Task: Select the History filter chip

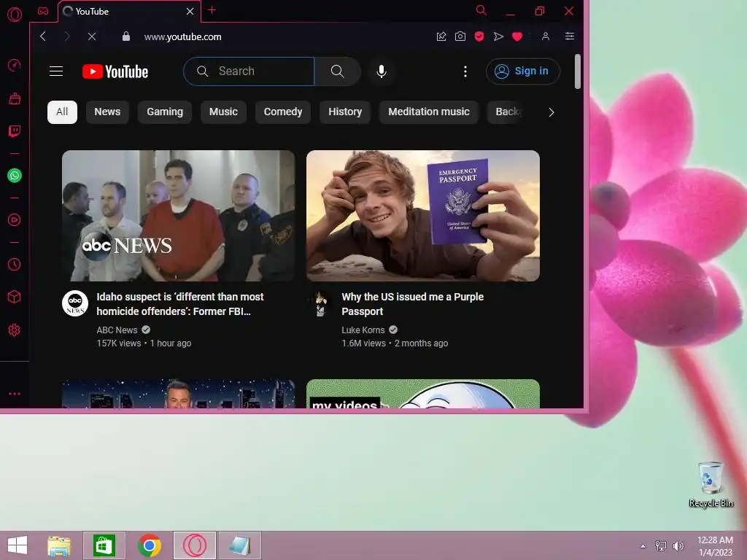Action: coord(345,112)
